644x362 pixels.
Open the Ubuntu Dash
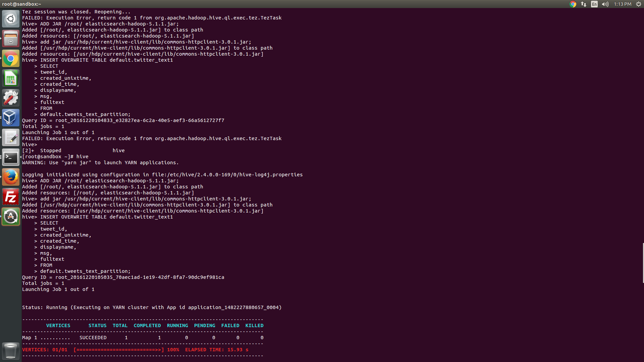click(11, 18)
